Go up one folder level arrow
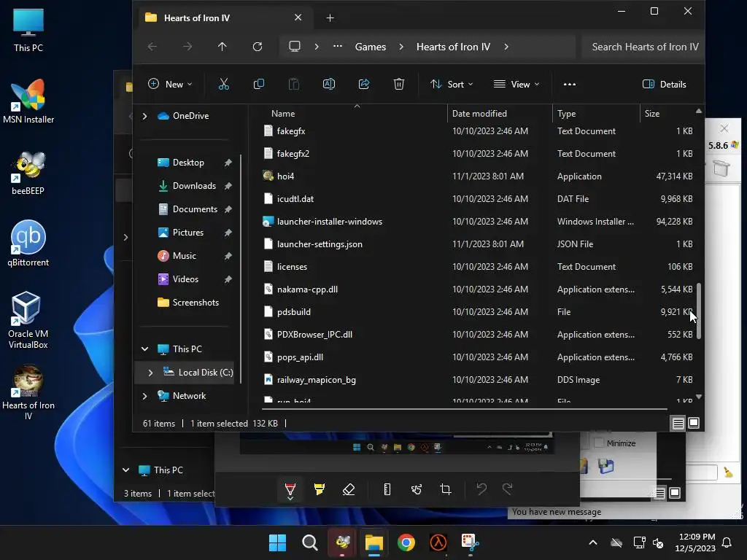 pyautogui.click(x=222, y=47)
